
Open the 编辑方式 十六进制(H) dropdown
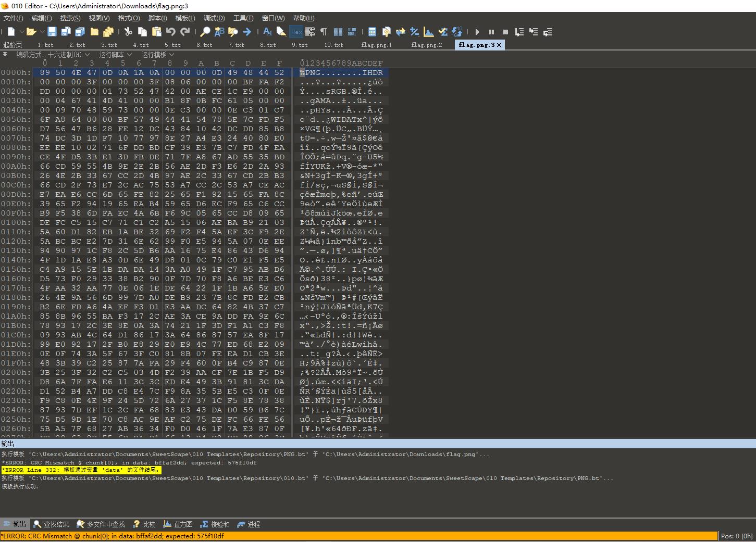(53, 54)
